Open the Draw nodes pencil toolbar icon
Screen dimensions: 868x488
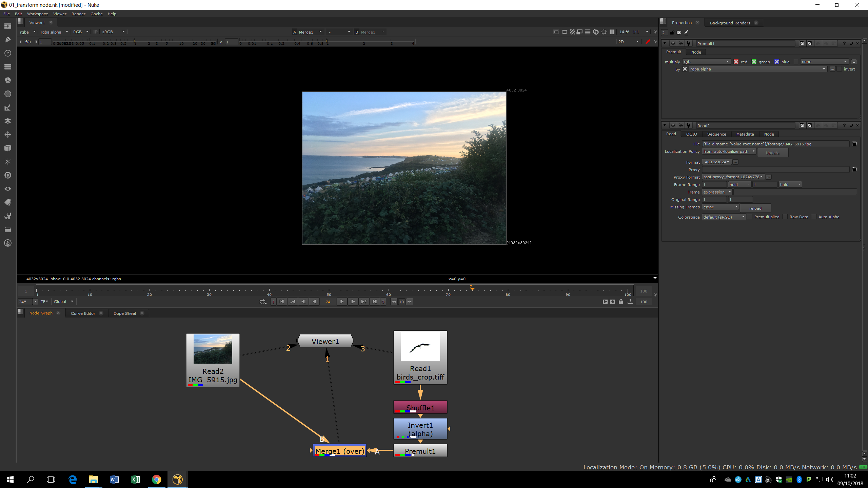(7, 40)
